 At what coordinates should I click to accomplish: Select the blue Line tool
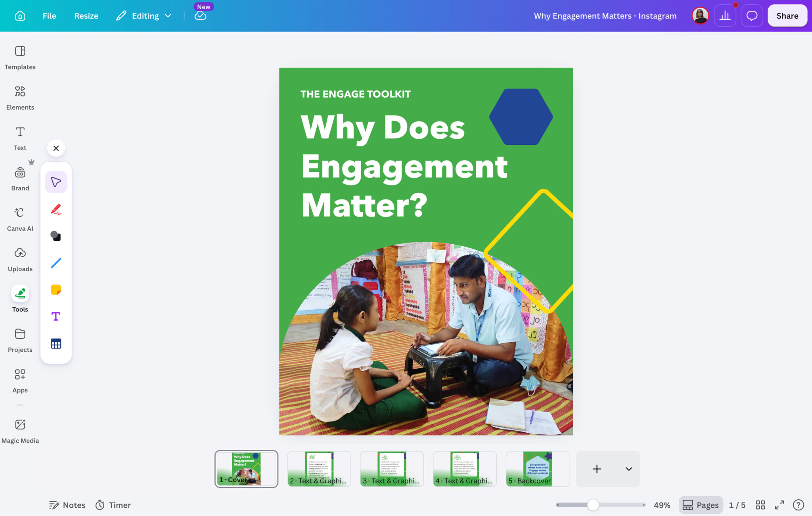click(56, 263)
